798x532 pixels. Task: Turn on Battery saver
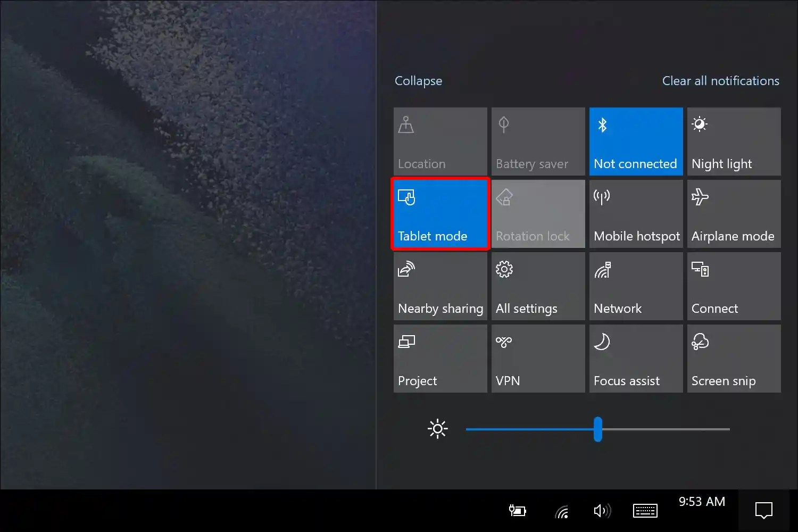(x=538, y=141)
